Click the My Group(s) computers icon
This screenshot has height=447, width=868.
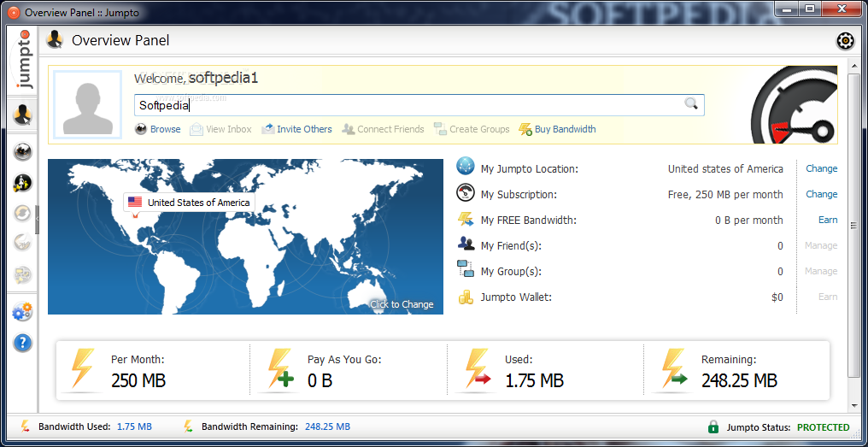click(466, 269)
